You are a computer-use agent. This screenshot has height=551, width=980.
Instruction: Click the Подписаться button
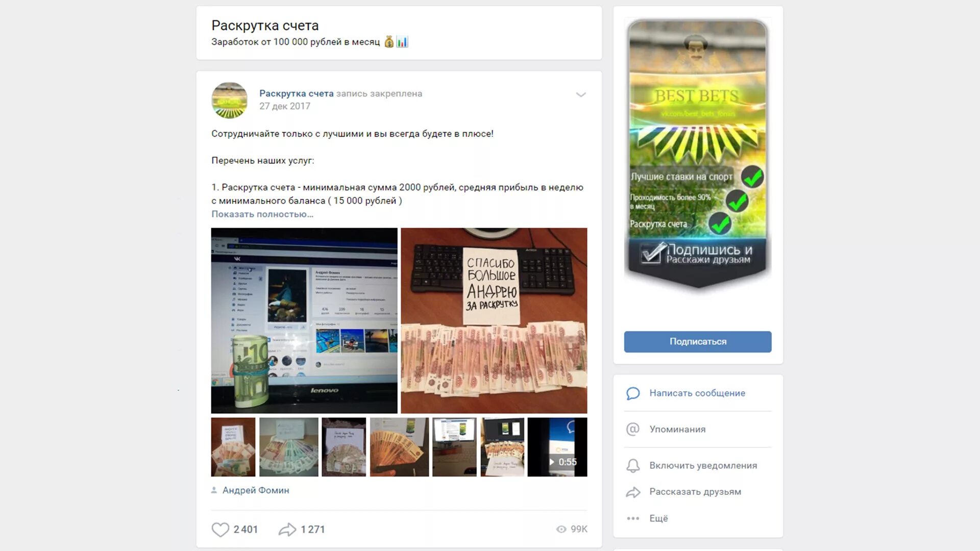[x=698, y=342]
